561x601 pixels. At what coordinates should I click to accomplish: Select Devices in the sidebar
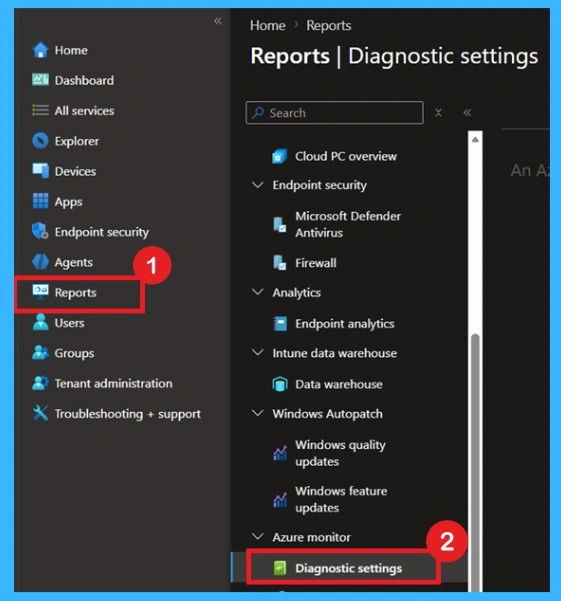[75, 171]
